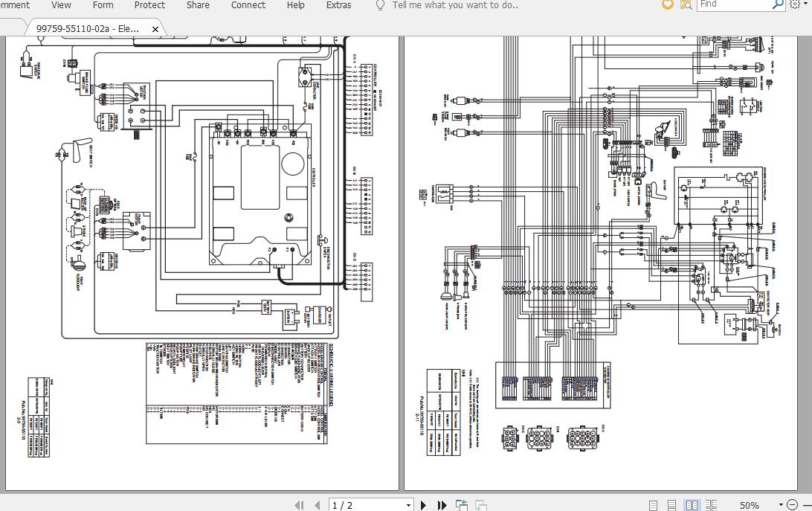Click inside the Find search box
Image resolution: width=812 pixels, height=511 pixels.
734,4
